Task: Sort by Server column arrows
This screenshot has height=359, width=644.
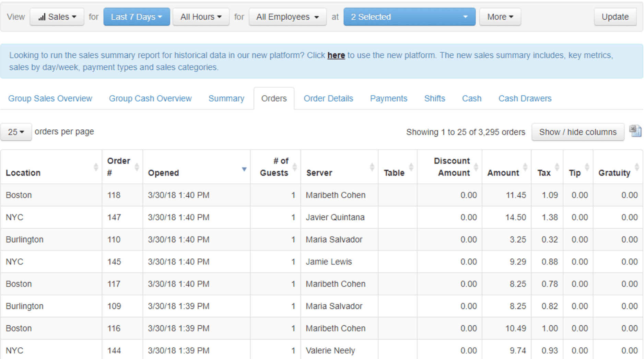Action: pyautogui.click(x=372, y=167)
